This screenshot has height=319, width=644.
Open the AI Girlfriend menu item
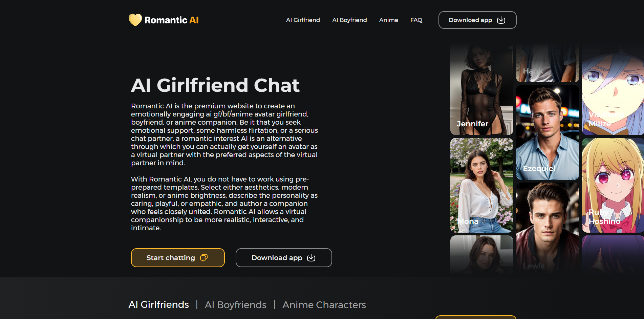(x=303, y=20)
